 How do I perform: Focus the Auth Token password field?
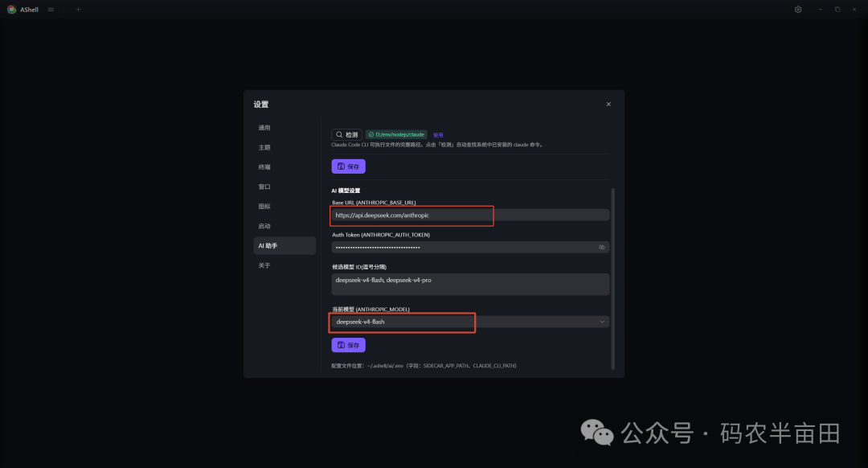click(x=470, y=247)
